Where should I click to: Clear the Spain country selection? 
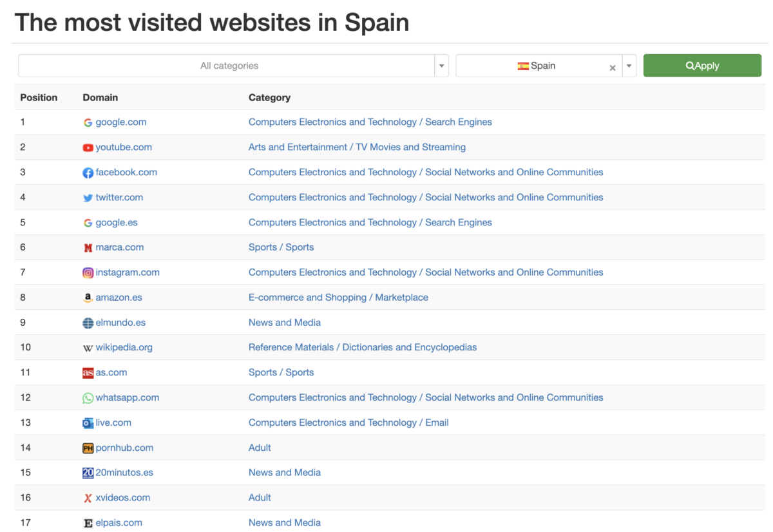pos(613,67)
